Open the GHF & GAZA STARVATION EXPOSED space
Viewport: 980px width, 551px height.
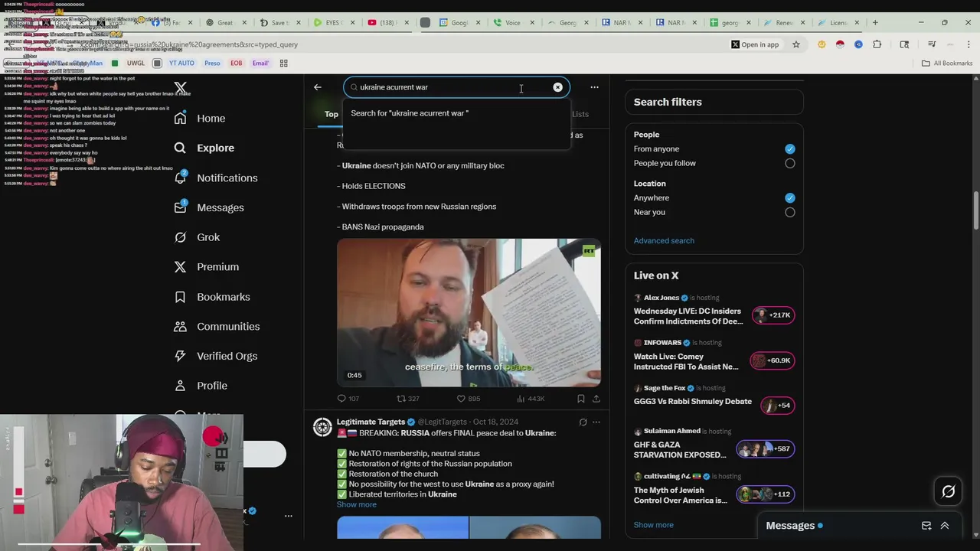tap(680, 449)
